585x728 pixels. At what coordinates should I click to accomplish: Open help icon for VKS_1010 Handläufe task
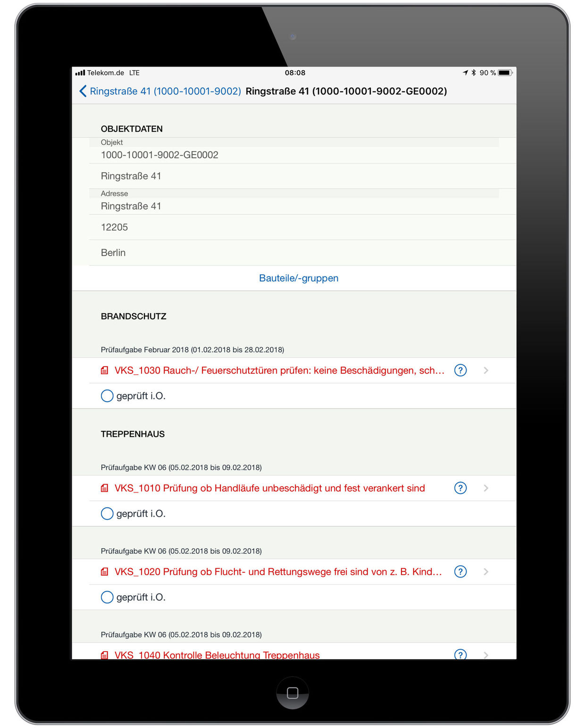tap(460, 488)
